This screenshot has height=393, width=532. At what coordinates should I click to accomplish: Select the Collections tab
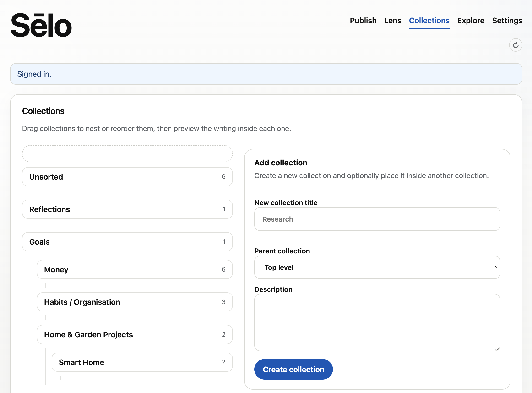click(x=429, y=21)
